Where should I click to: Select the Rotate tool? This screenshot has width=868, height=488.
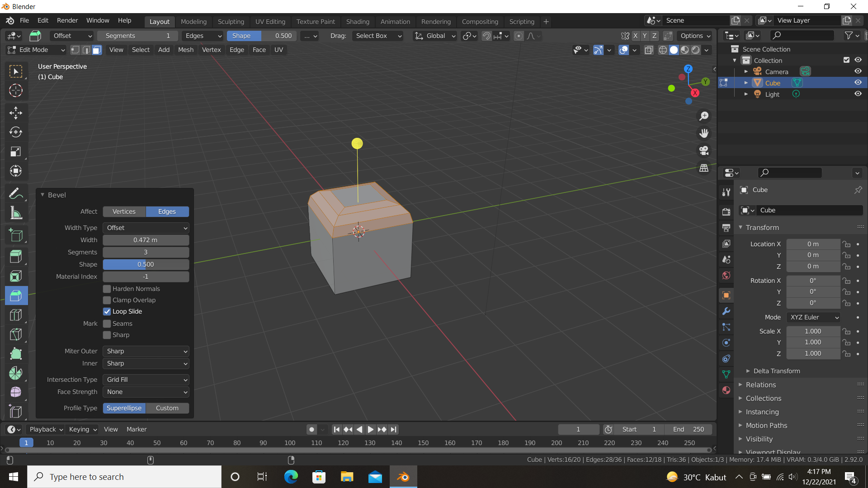click(16, 132)
